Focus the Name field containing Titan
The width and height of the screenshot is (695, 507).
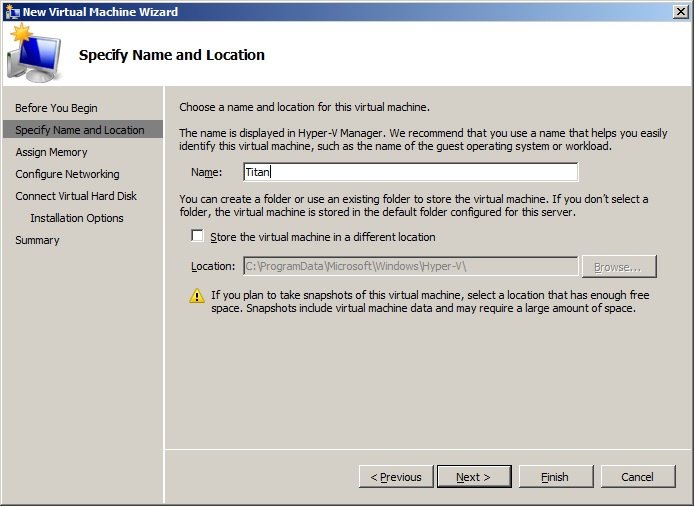tap(410, 172)
